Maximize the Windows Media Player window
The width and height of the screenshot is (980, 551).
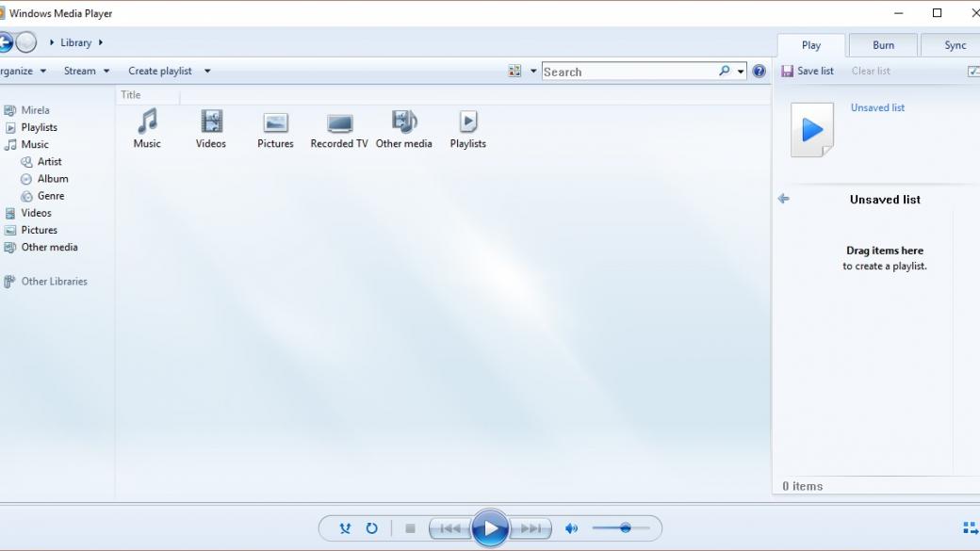[x=937, y=13]
